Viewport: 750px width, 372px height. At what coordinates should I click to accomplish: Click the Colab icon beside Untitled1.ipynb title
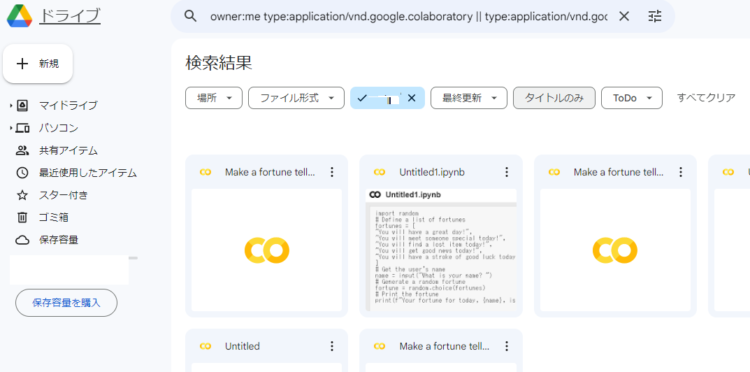pyautogui.click(x=380, y=172)
